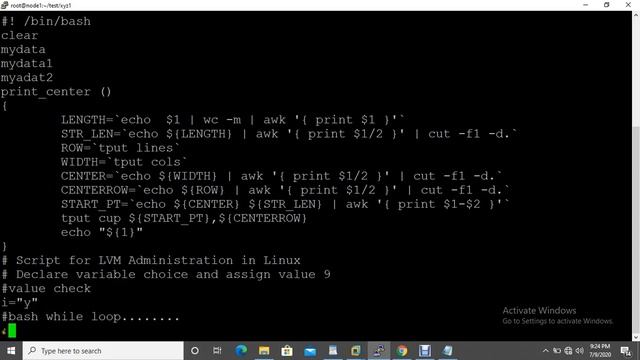Click the scrollbar down arrow
This screenshot has height=360, width=640.
636,337
